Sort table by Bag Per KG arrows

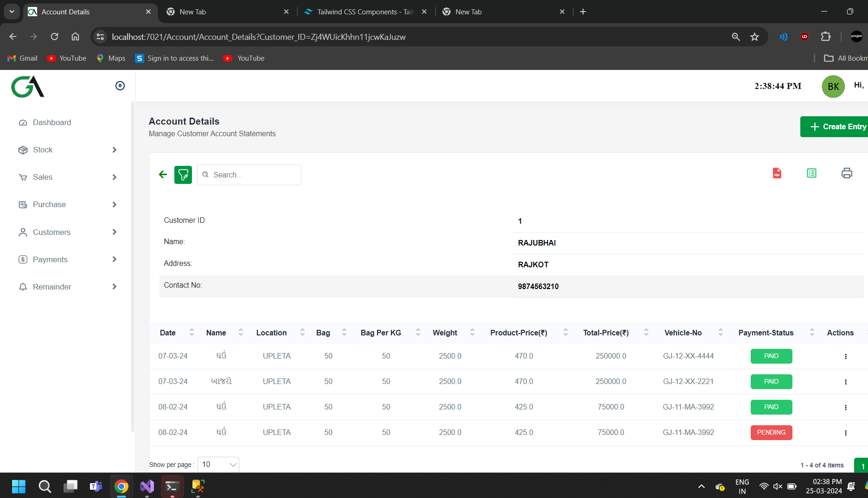[418, 333]
